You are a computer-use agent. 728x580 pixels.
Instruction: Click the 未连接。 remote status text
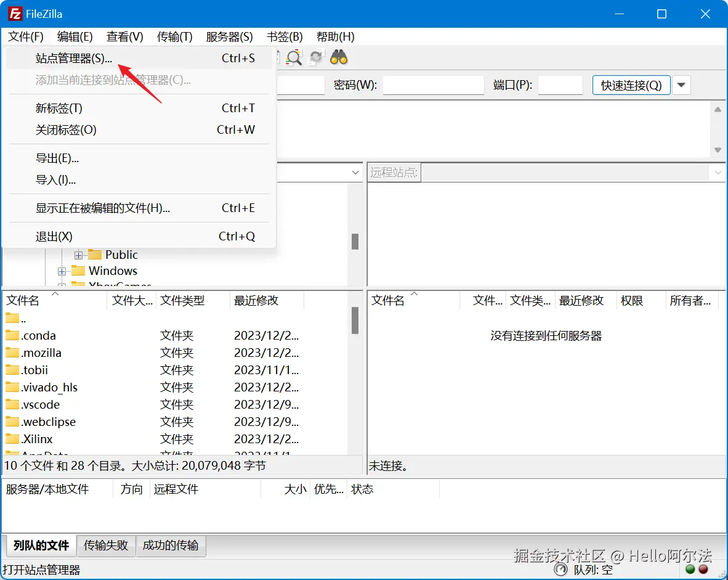(388, 466)
